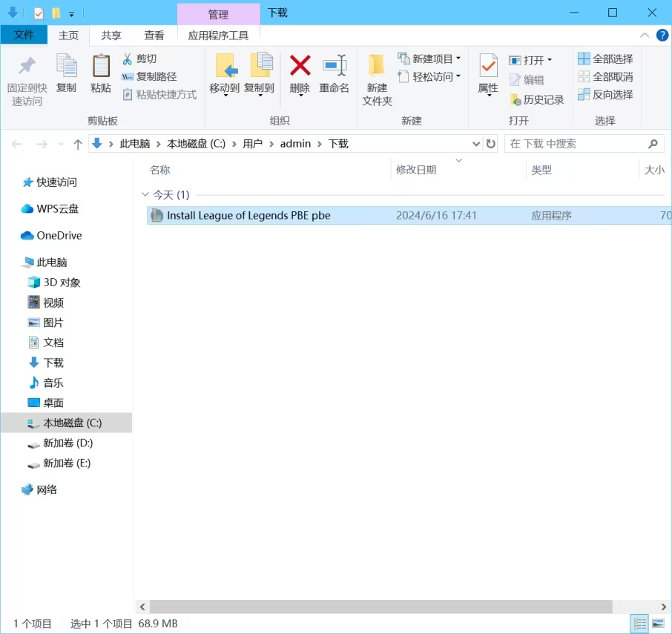Open the recent locations dropdown arrow
The height and width of the screenshot is (634, 672).
point(61,145)
